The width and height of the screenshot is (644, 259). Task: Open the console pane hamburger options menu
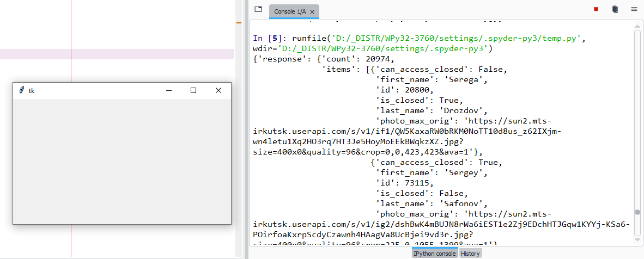(634, 9)
